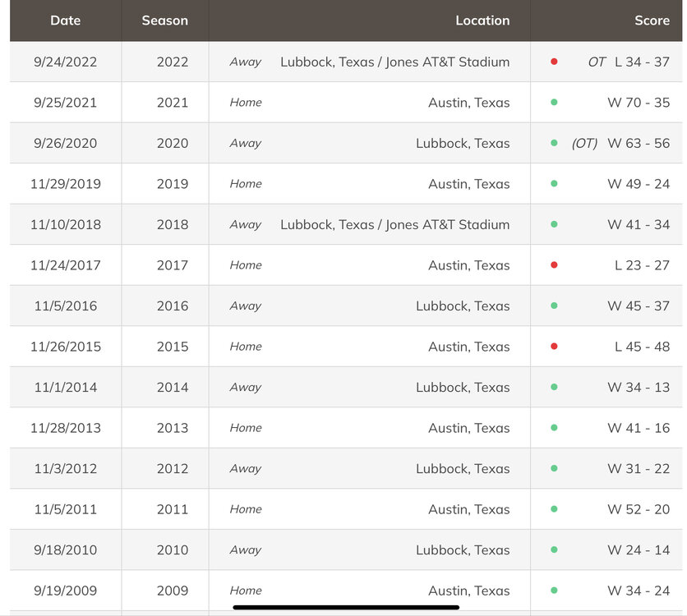Click the red loss dot for 9/24/2022

(554, 62)
